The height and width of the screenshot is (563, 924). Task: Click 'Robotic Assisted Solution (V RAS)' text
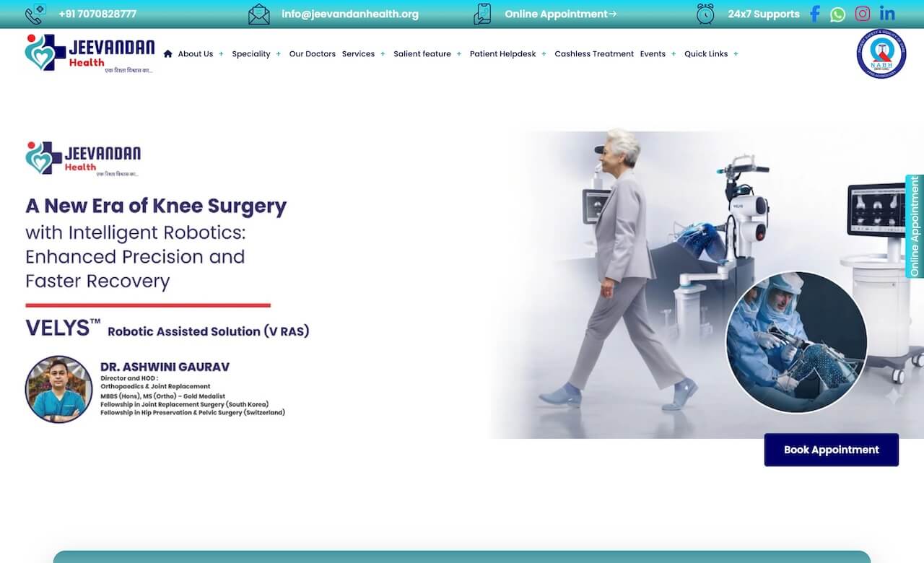[209, 331]
